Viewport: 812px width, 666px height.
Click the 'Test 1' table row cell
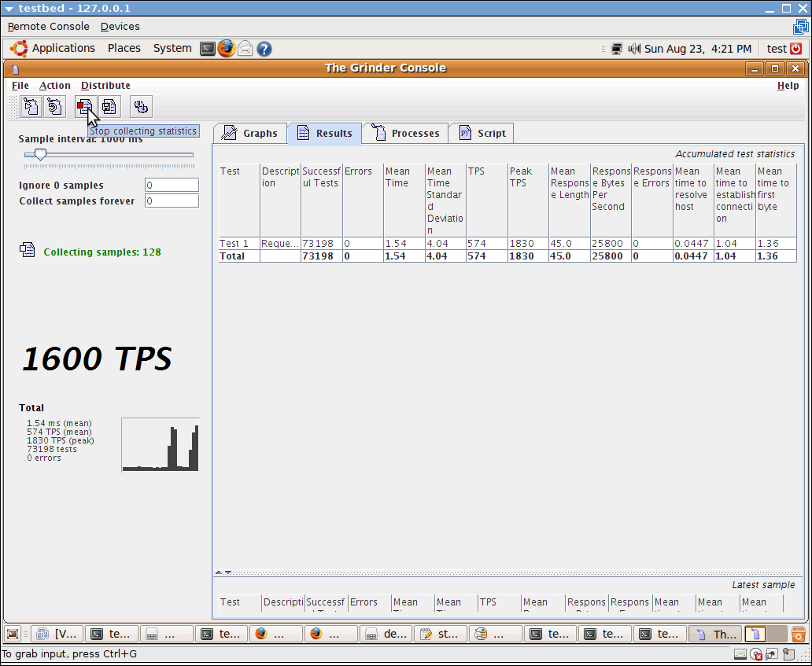238,243
